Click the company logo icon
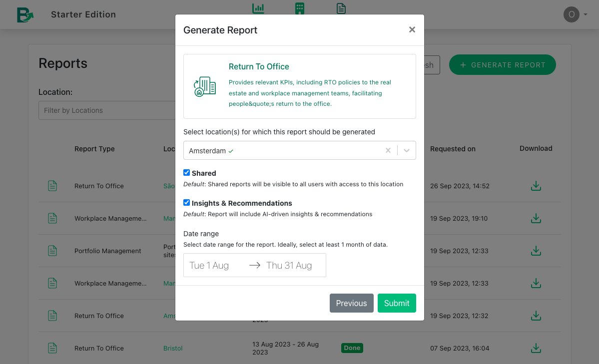 pyautogui.click(x=25, y=14)
